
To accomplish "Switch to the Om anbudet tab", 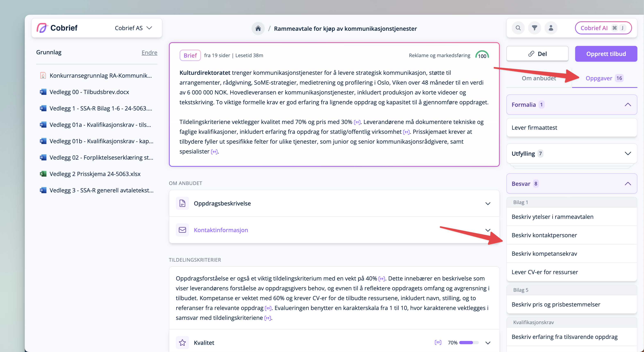I will 539,78.
